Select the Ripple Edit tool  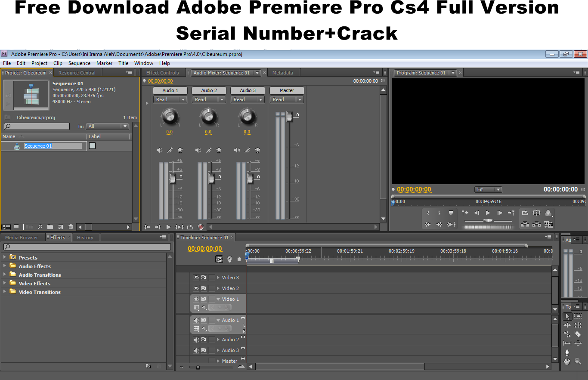(567, 325)
